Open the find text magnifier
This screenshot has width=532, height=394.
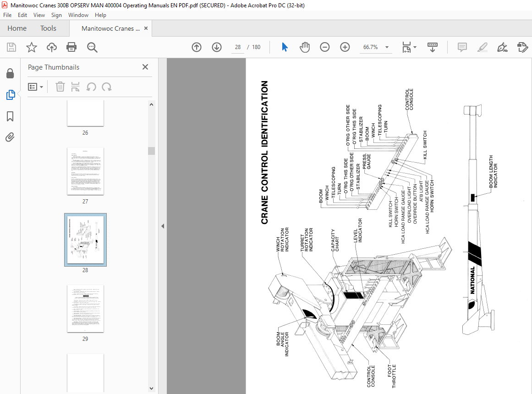[x=92, y=47]
